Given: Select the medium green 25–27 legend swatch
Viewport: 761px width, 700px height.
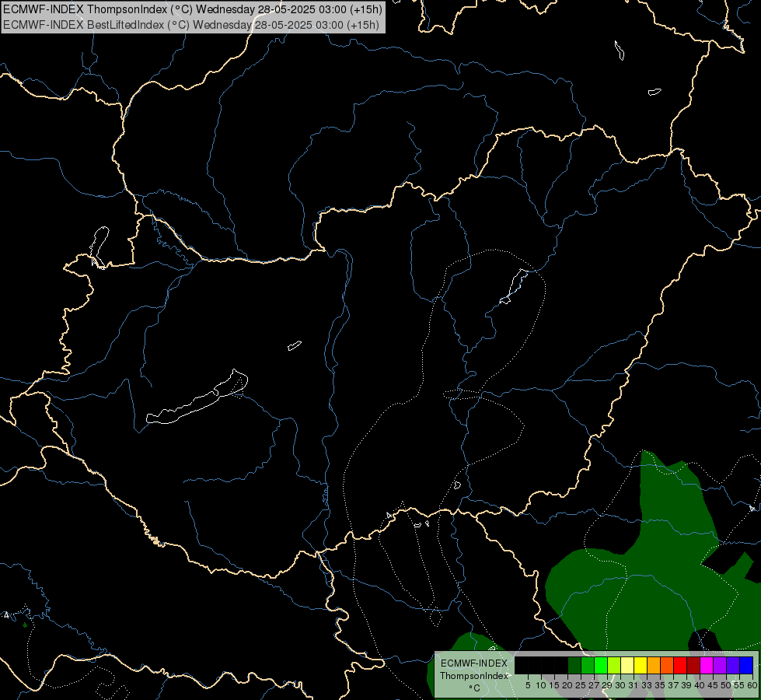Looking at the screenshot, I should pos(588,665).
